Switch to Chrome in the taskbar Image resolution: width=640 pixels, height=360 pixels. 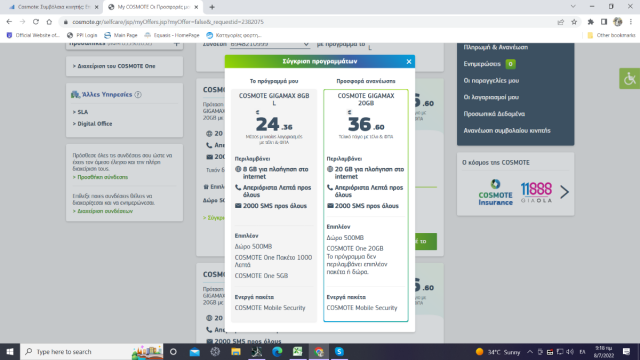pyautogui.click(x=319, y=351)
